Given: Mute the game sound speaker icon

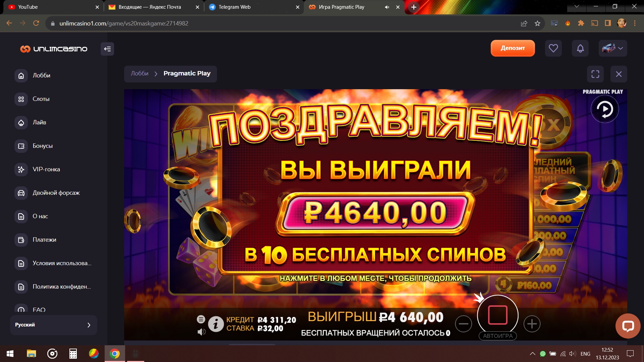Looking at the screenshot, I should click(x=201, y=332).
